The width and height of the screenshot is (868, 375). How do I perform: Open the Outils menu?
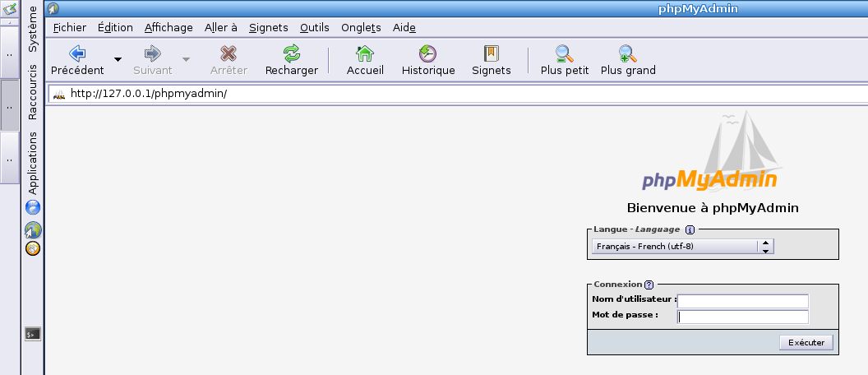coord(314,27)
